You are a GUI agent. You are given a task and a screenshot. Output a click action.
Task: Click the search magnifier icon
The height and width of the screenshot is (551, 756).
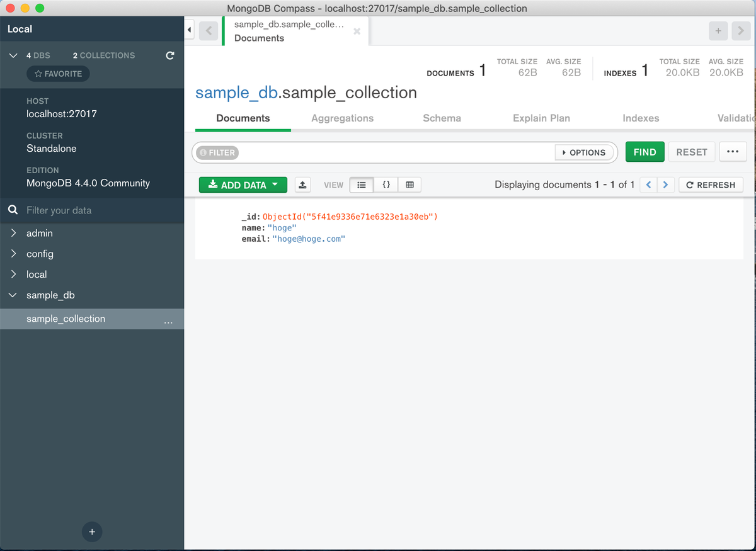point(13,210)
